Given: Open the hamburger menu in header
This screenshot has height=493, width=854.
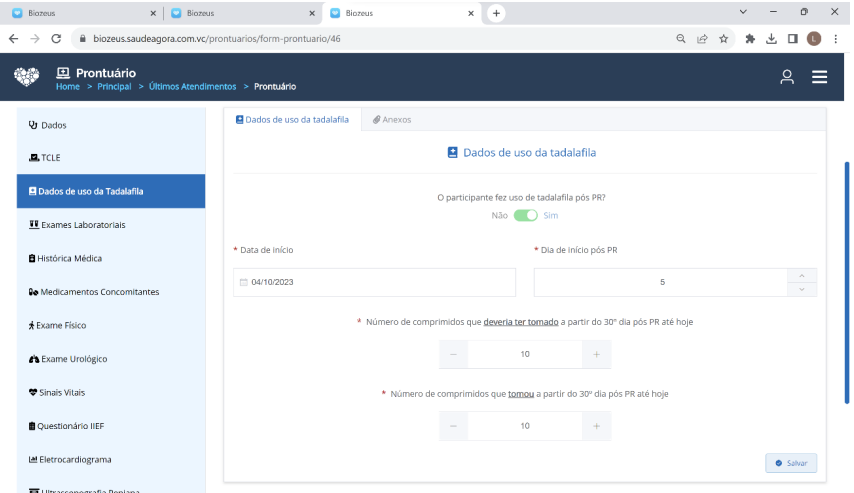Looking at the screenshot, I should tap(819, 77).
